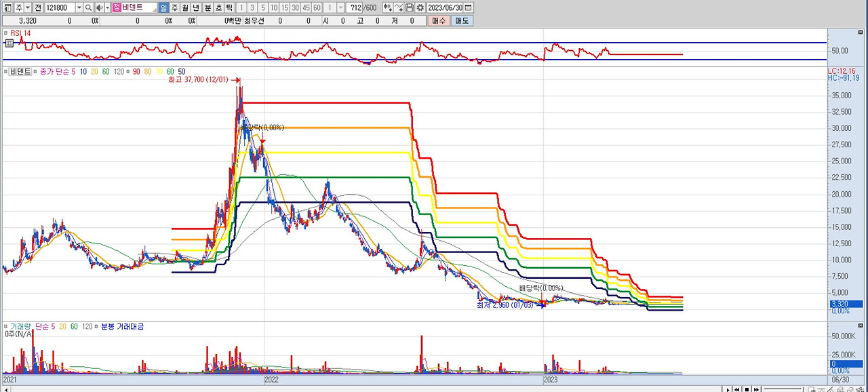Click the red 90 envelope label
The width and height of the screenshot is (868, 392).
(136, 71)
